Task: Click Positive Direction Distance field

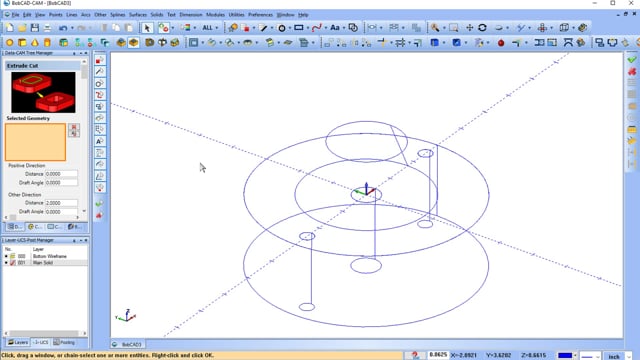Action: (x=61, y=174)
